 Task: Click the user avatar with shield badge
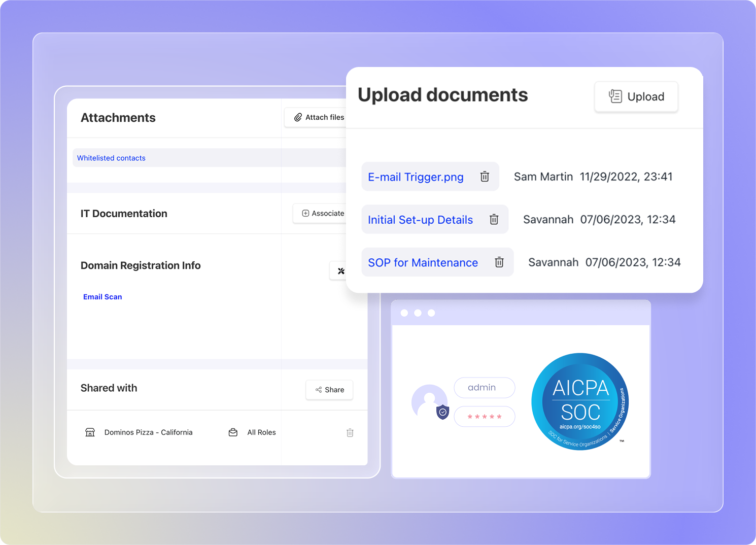(430, 402)
